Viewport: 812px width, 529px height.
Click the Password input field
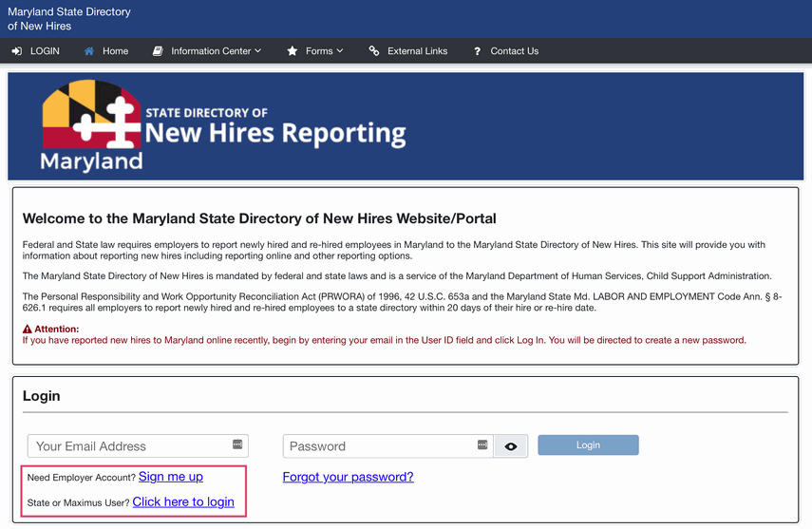pyautogui.click(x=387, y=446)
